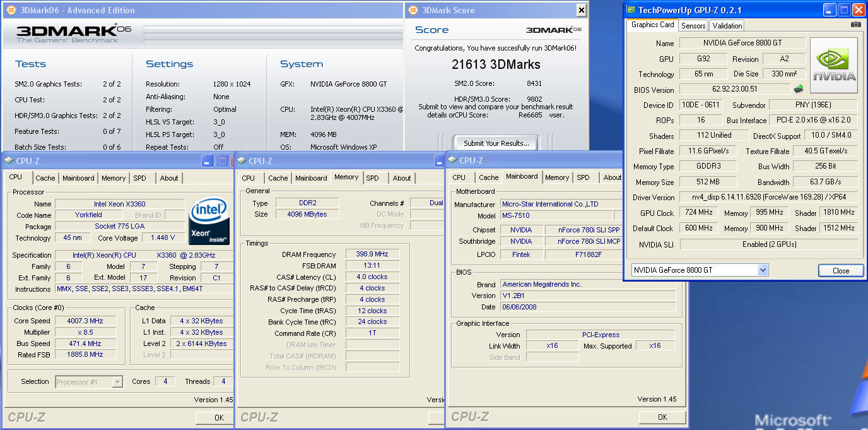
Task: Open the GPU selection dropdown in GPU-Z
Action: tap(763, 270)
